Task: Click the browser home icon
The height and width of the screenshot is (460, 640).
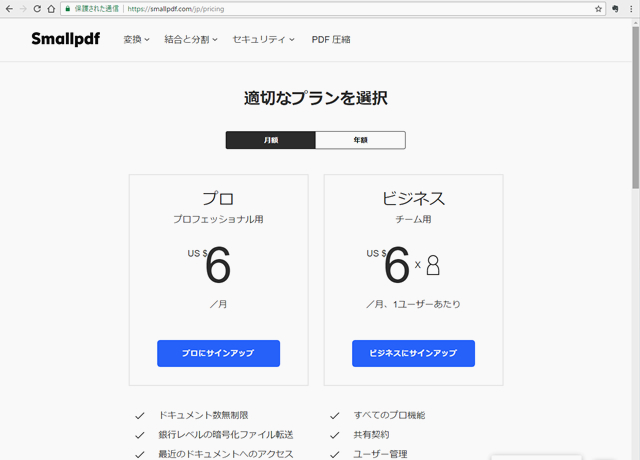Action: [x=51, y=8]
